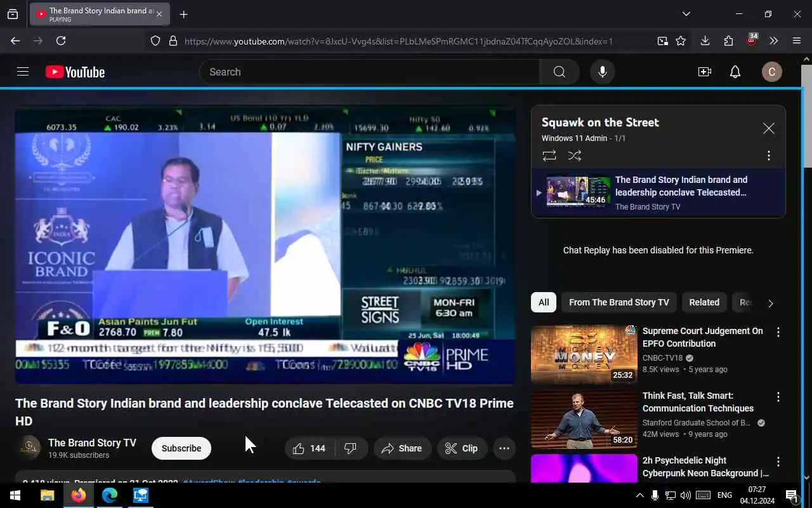Open the browser view-recent-browsing button
This screenshot has height=508, width=812.
point(13,14)
